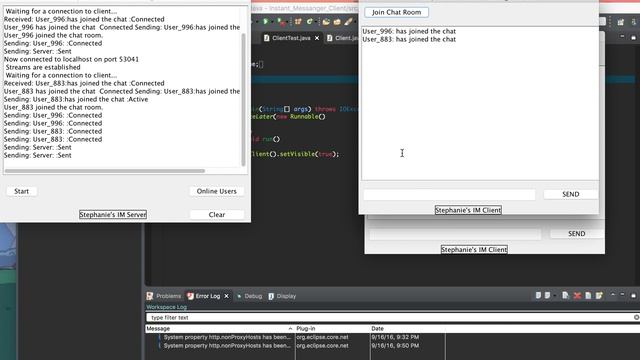The image size is (640, 360).
Task: Click 'Stephanie's IM Client' label in front window
Action: pos(468,210)
